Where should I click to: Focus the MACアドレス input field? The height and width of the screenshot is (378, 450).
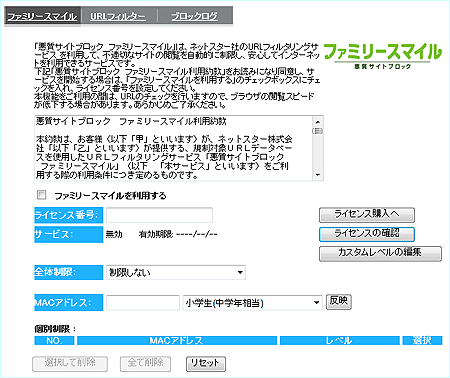[x=143, y=303]
